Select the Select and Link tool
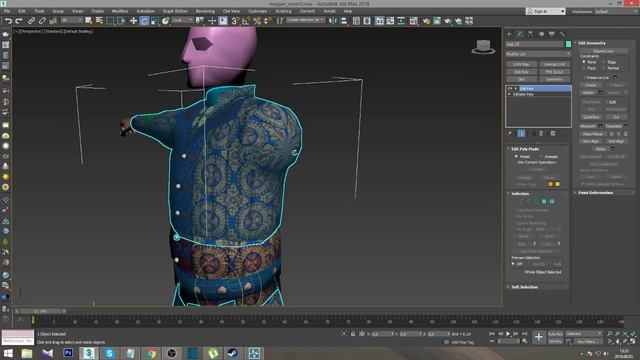Image resolution: width=640 pixels, height=360 pixels. point(31,21)
